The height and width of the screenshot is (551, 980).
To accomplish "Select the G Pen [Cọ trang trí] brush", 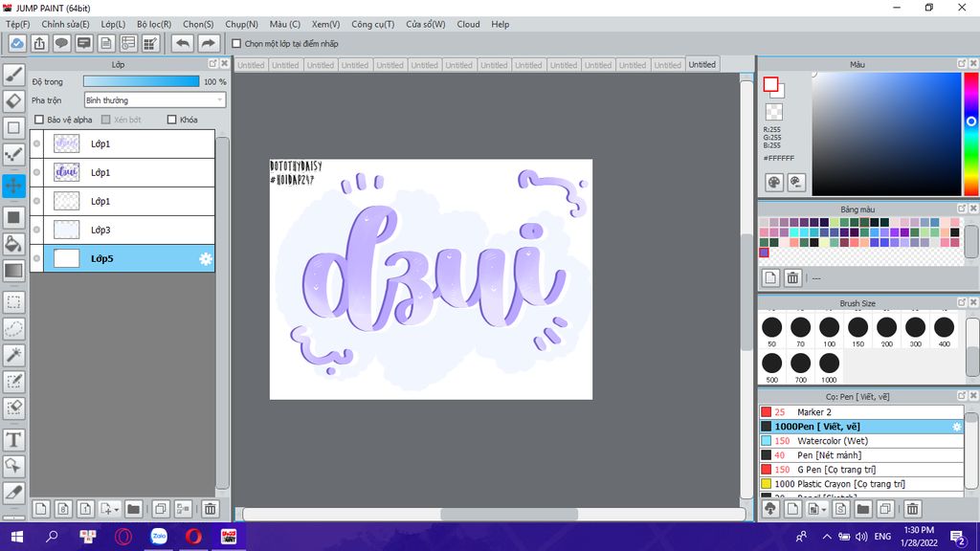I will [862, 470].
